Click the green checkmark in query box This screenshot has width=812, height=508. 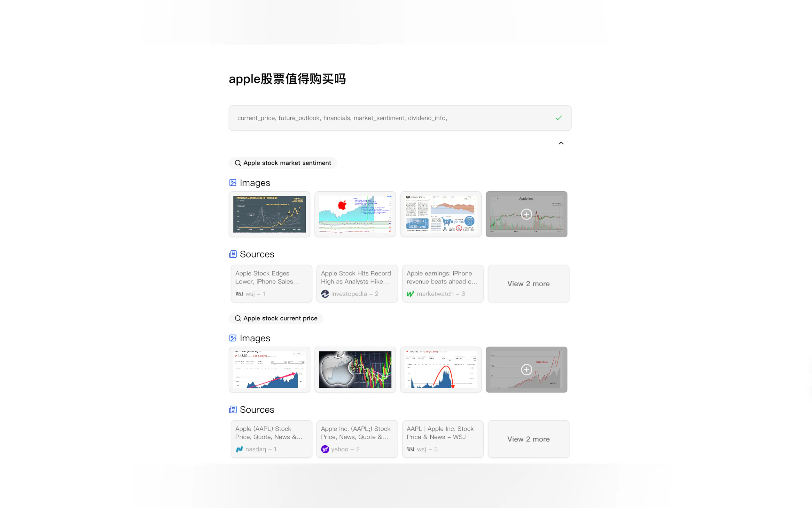coord(558,118)
